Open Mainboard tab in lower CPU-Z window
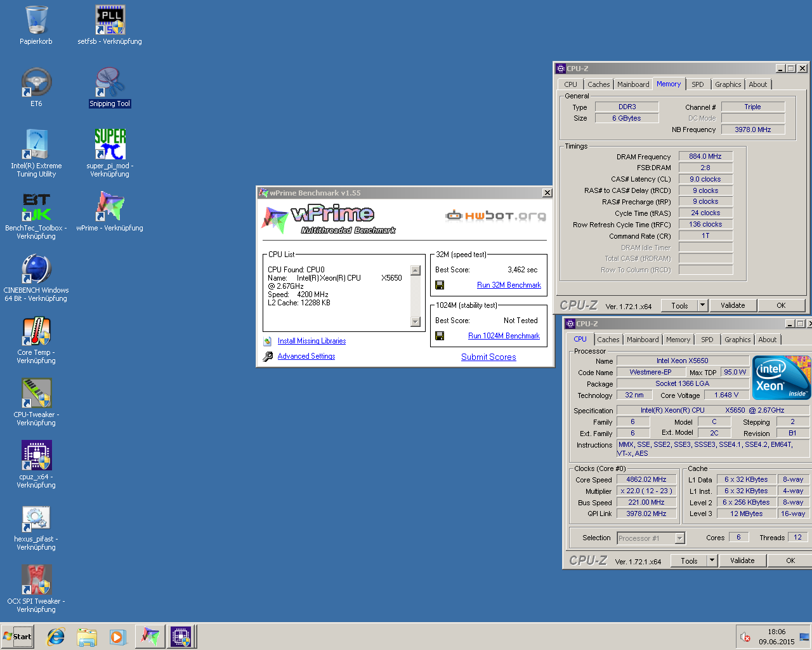Image resolution: width=812 pixels, height=650 pixels. 643,340
